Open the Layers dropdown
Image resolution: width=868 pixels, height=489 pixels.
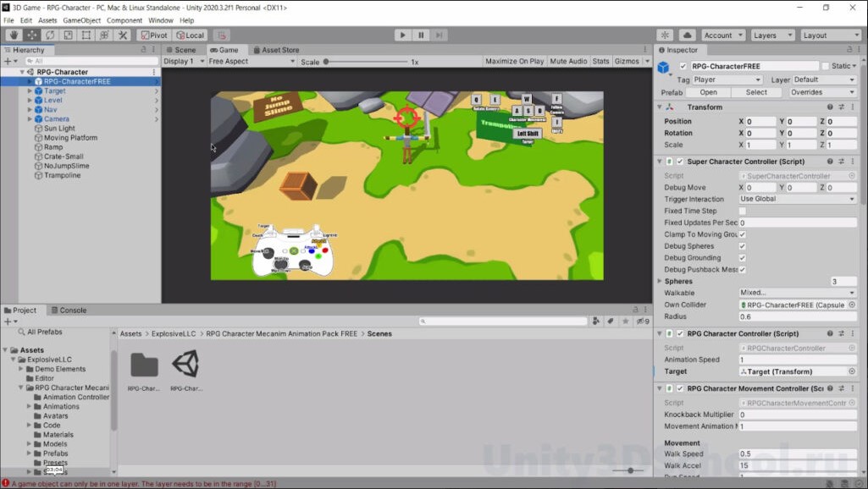[772, 35]
